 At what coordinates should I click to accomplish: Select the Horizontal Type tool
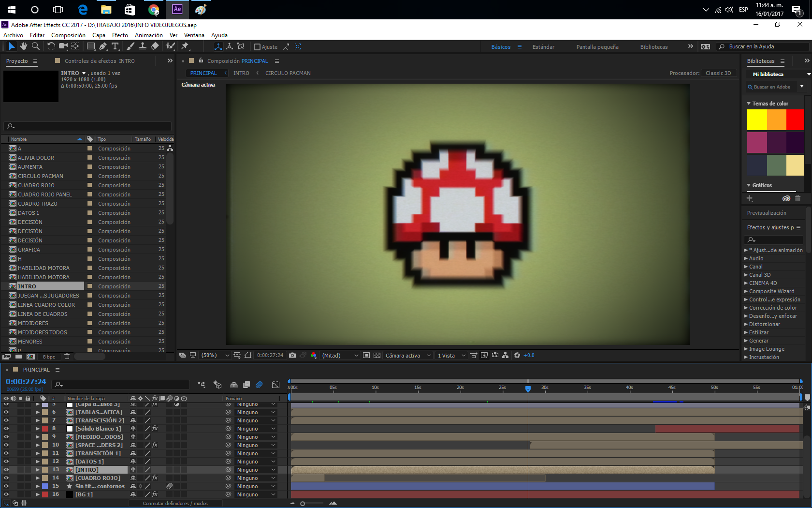click(x=115, y=46)
